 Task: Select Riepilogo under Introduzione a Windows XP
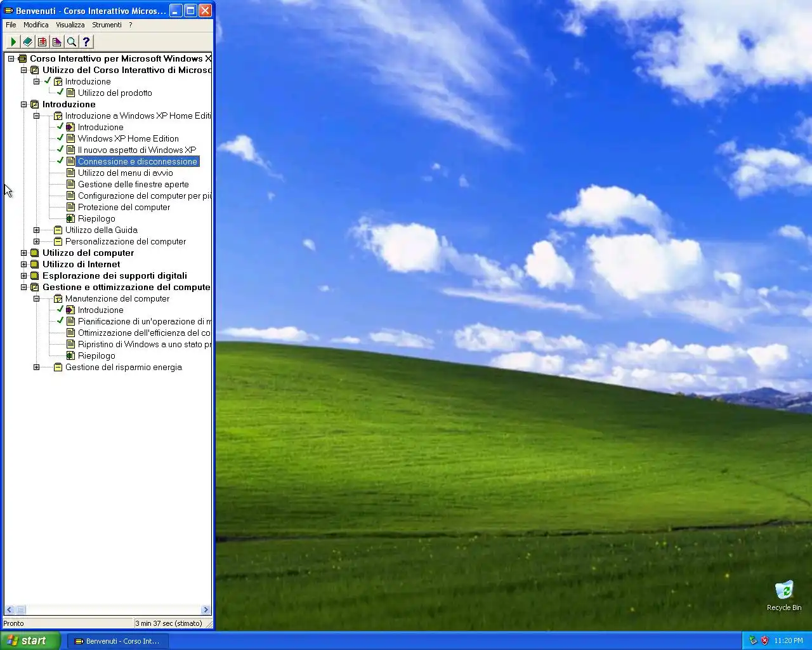pos(96,218)
